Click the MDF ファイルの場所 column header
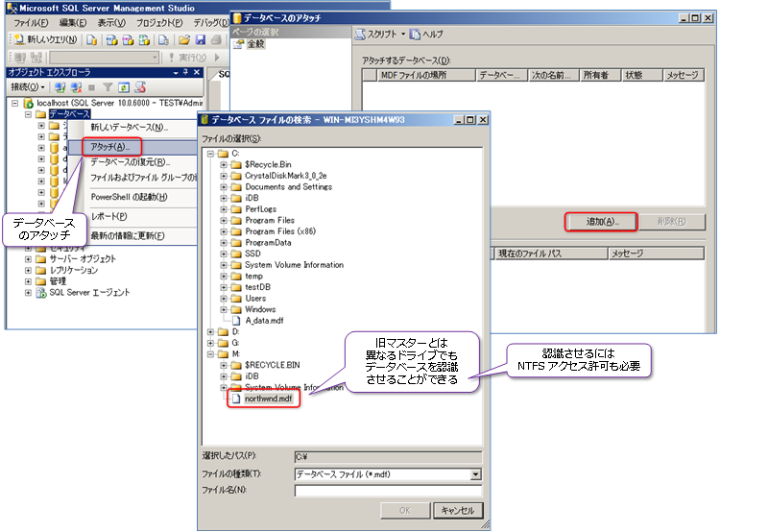 point(426,75)
